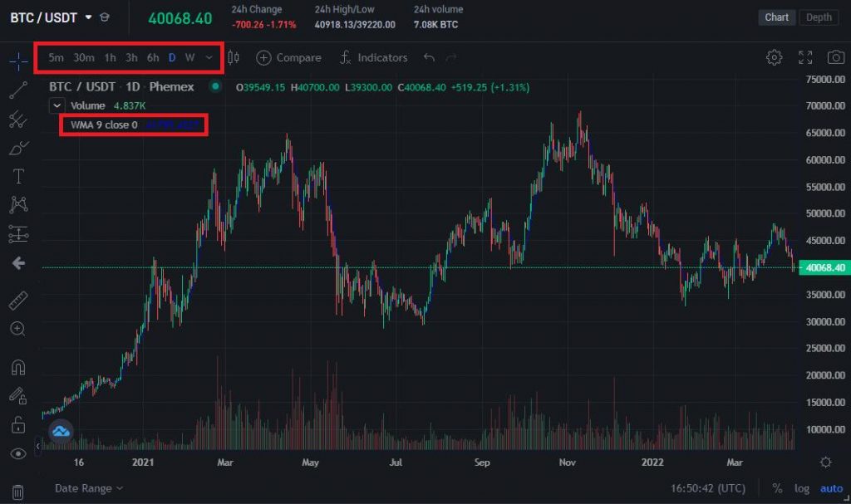Image resolution: width=851 pixels, height=504 pixels.
Task: Open chart settings gear
Action: click(774, 57)
